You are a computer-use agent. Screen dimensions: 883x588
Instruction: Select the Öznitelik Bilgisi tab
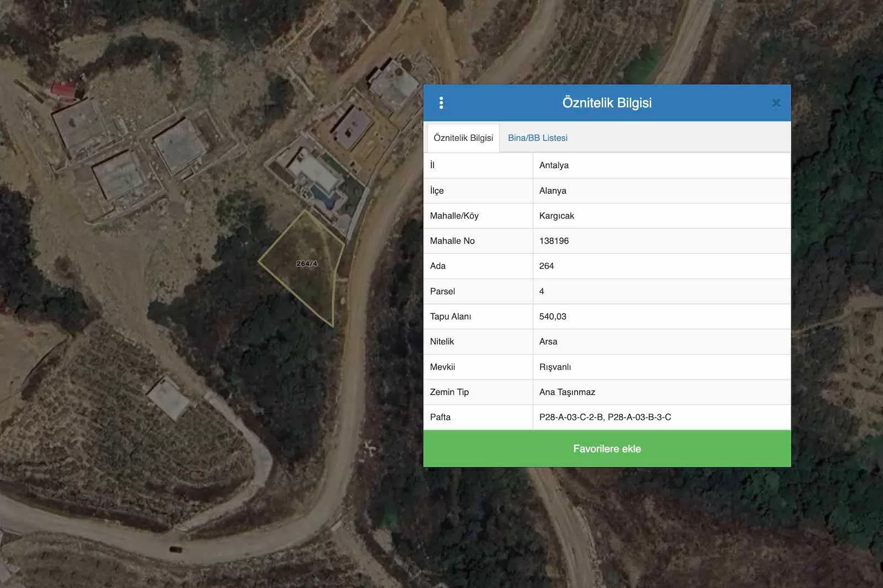coord(463,138)
